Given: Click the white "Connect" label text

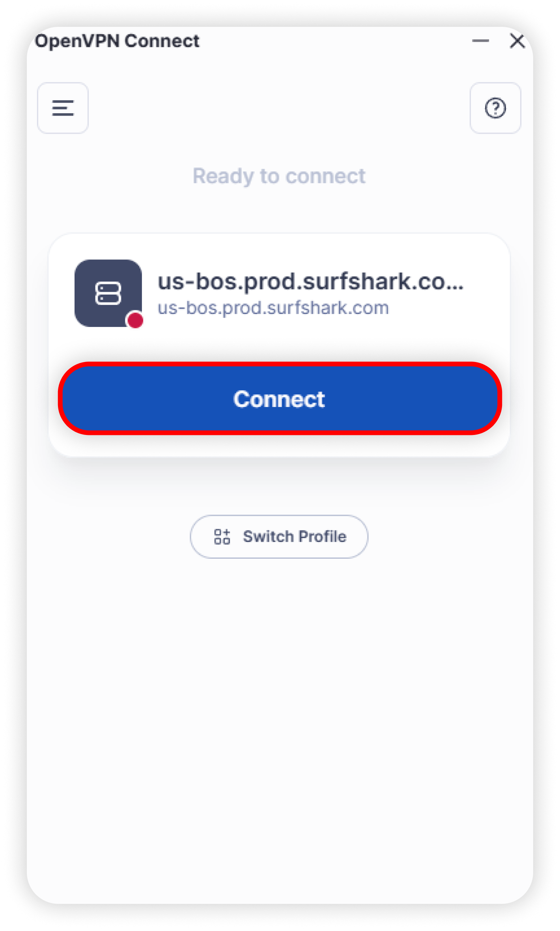Looking at the screenshot, I should click(279, 399).
